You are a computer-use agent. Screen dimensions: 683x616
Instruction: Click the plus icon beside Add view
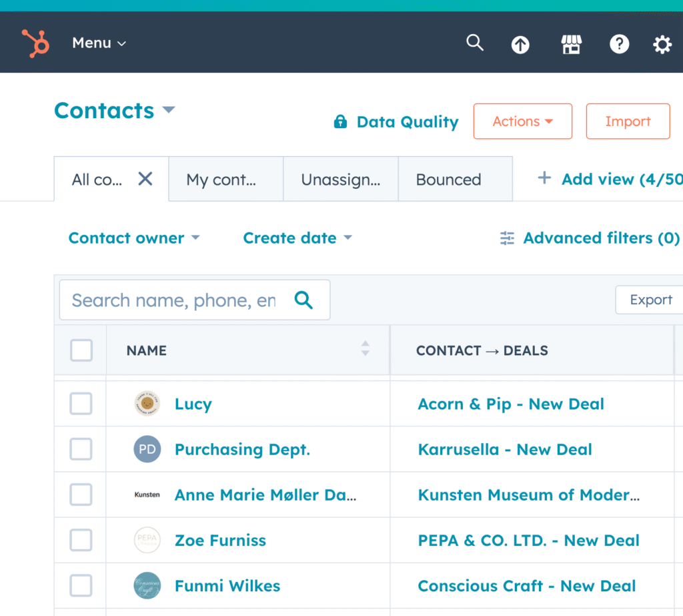click(x=544, y=178)
